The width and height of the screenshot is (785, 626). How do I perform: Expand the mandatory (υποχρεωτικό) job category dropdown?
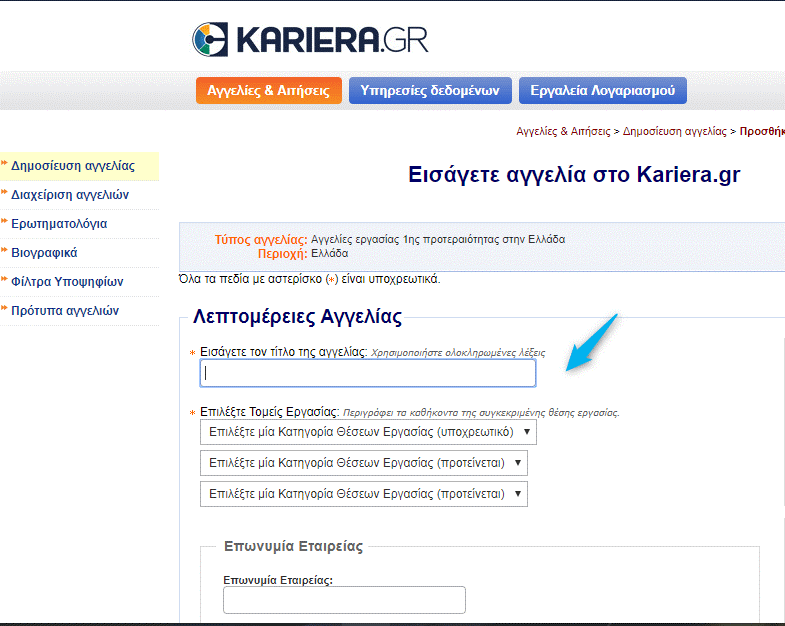368,431
